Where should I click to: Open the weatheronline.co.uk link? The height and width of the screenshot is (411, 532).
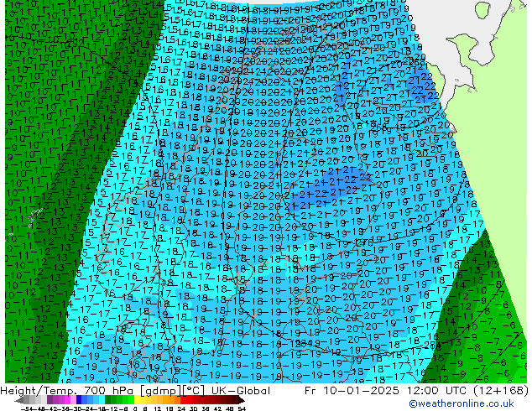point(462,403)
